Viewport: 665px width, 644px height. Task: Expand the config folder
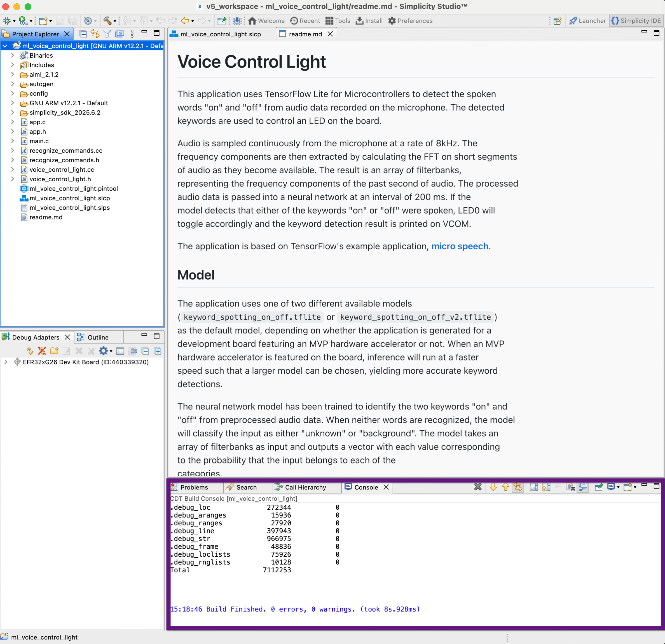pyautogui.click(x=13, y=93)
